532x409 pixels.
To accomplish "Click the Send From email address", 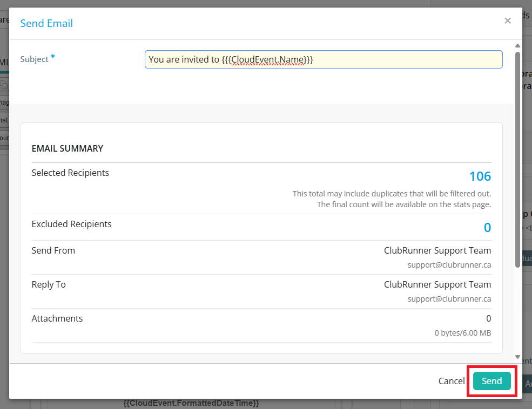I will click(x=449, y=265).
